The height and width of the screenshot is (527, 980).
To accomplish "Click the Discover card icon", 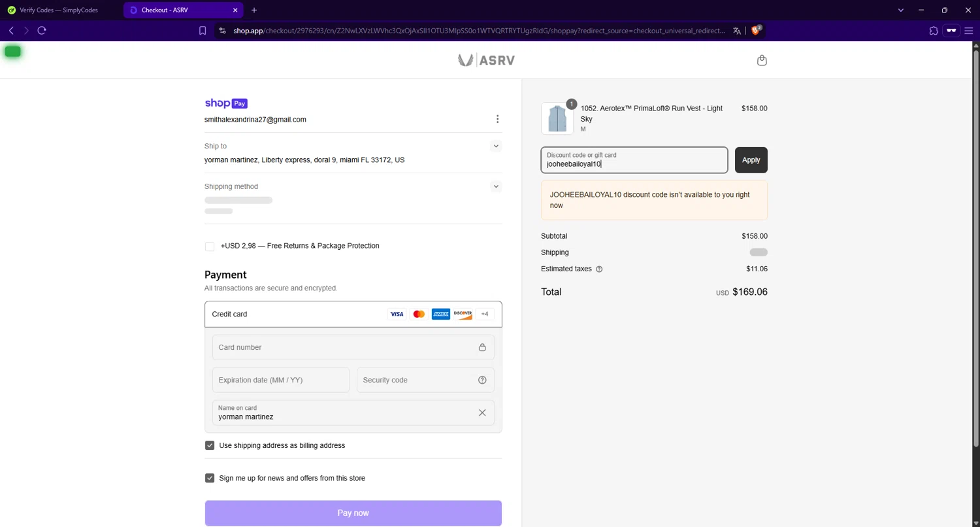I will tap(463, 314).
